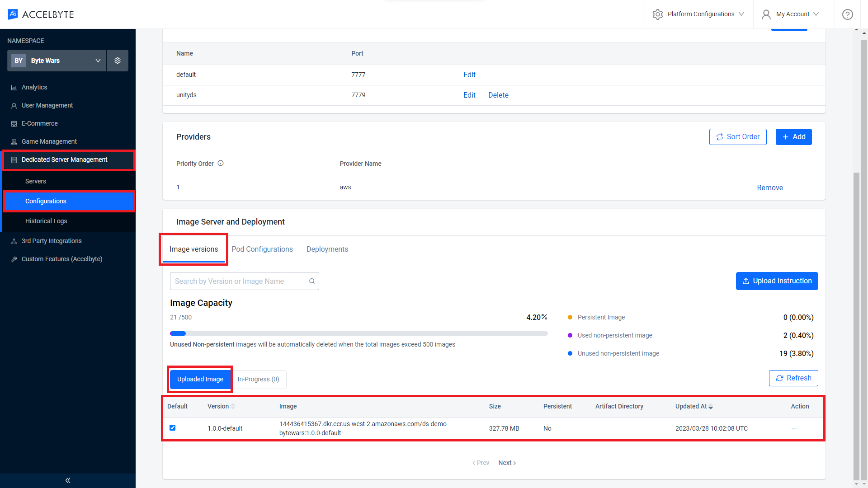Viewport: 868px width, 488px height.
Task: Expand the namespace settings gear dropdown
Action: pos(118,60)
